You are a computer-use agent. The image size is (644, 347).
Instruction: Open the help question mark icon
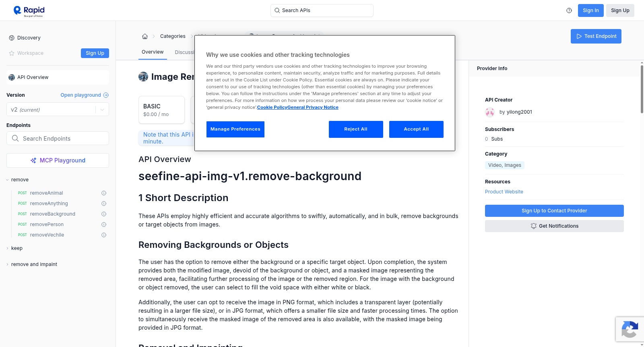[569, 10]
